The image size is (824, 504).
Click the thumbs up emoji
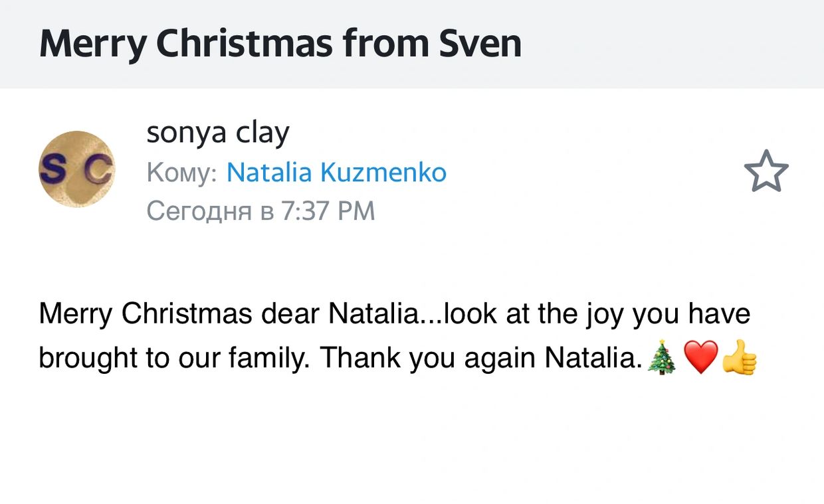tap(739, 357)
